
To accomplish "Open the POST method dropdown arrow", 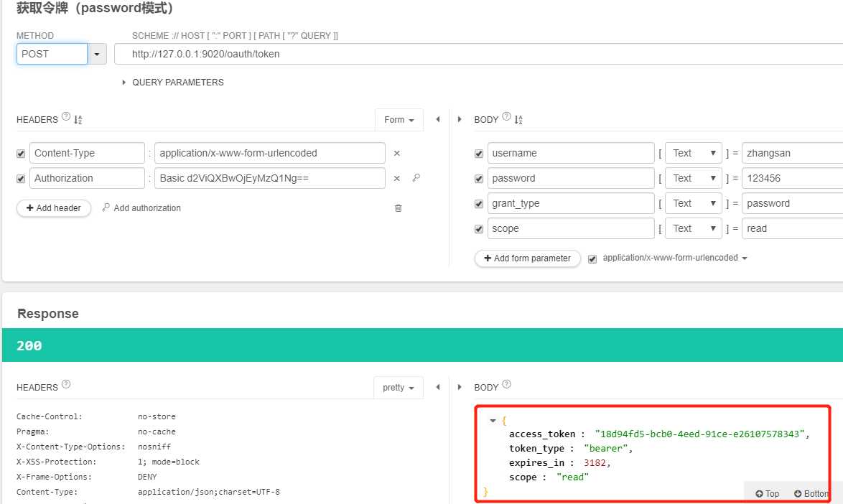I will click(x=97, y=55).
